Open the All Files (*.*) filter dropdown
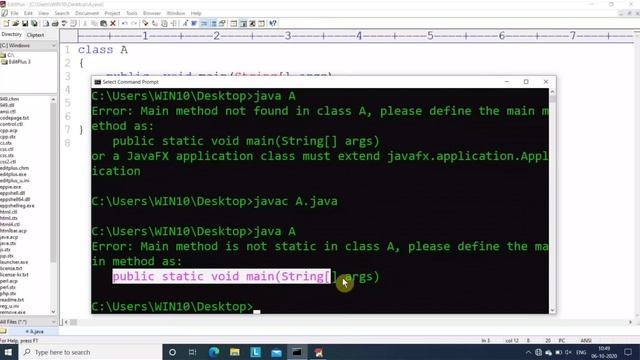 click(53, 322)
